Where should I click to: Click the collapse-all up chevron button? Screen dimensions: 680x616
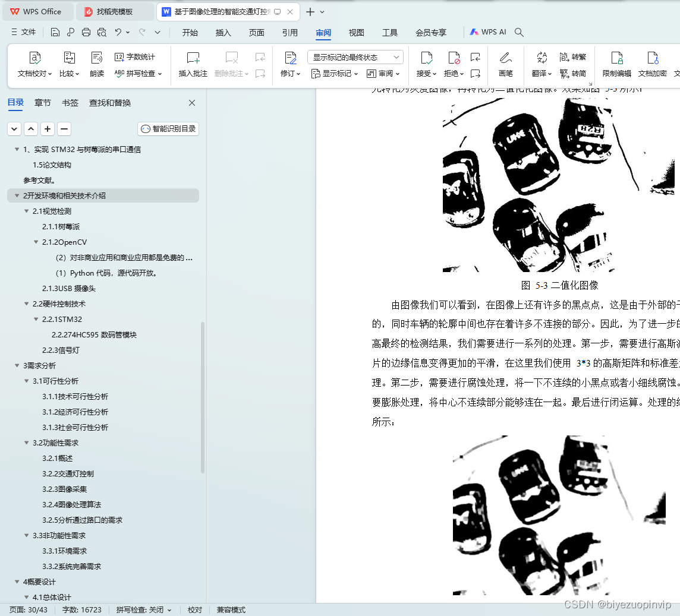[x=31, y=129]
